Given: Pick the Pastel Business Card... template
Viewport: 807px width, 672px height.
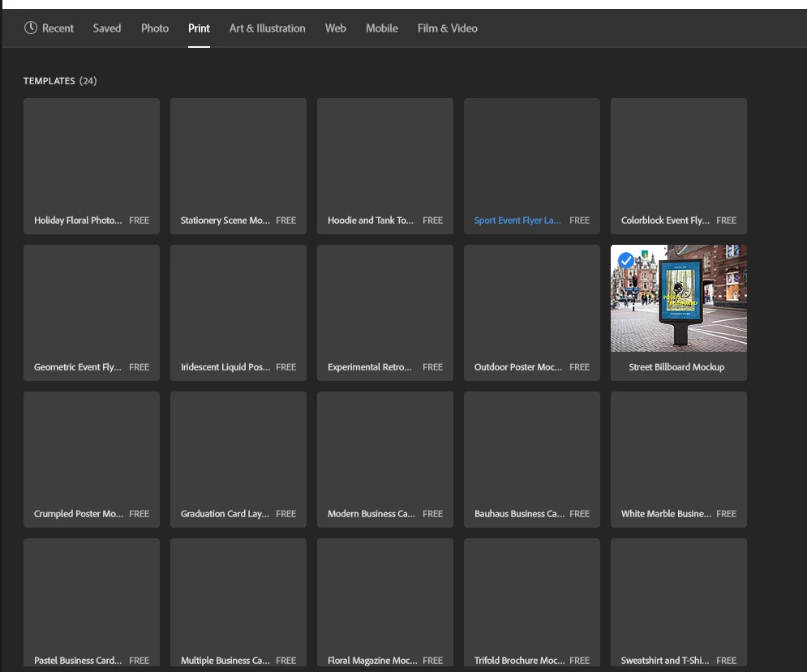Looking at the screenshot, I should [x=92, y=602].
